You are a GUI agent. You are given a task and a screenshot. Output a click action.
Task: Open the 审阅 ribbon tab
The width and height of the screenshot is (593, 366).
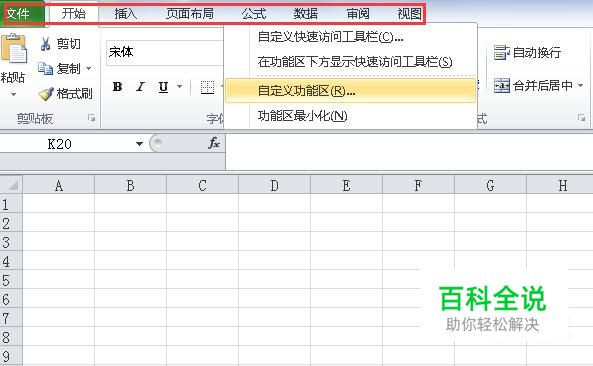point(358,14)
